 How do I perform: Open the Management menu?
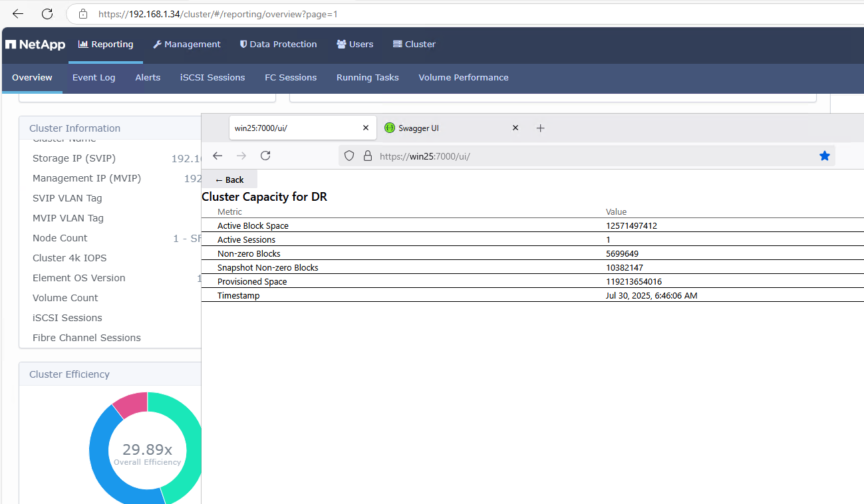[x=187, y=45]
